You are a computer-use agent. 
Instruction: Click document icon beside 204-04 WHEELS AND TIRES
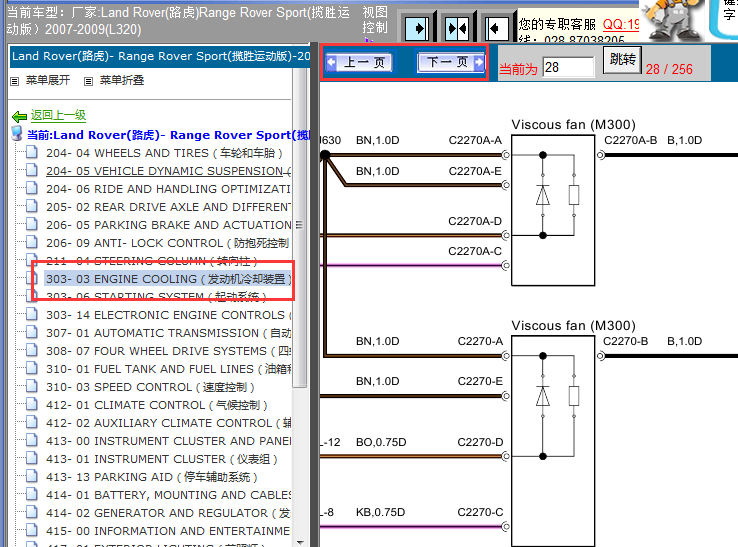point(32,152)
